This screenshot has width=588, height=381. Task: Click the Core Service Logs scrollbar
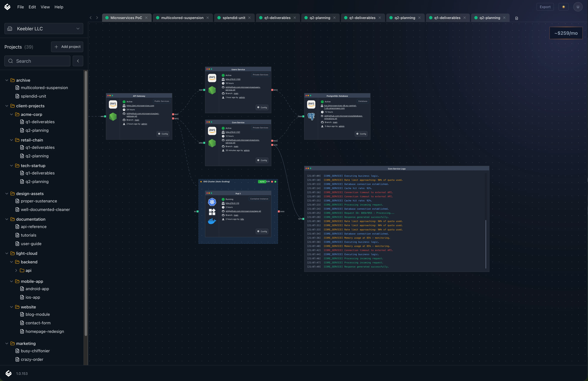486,244
